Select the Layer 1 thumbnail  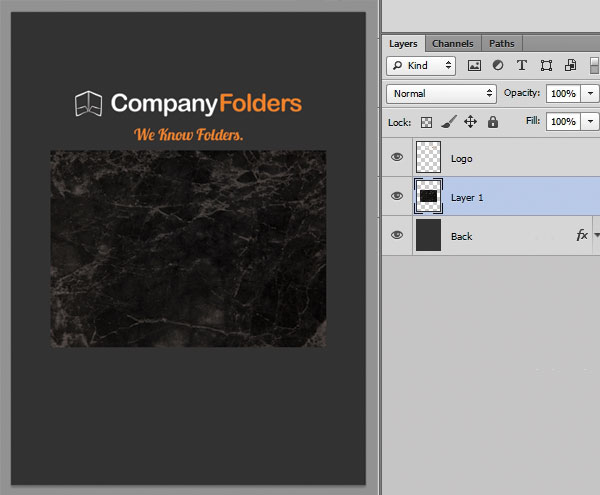coord(428,196)
